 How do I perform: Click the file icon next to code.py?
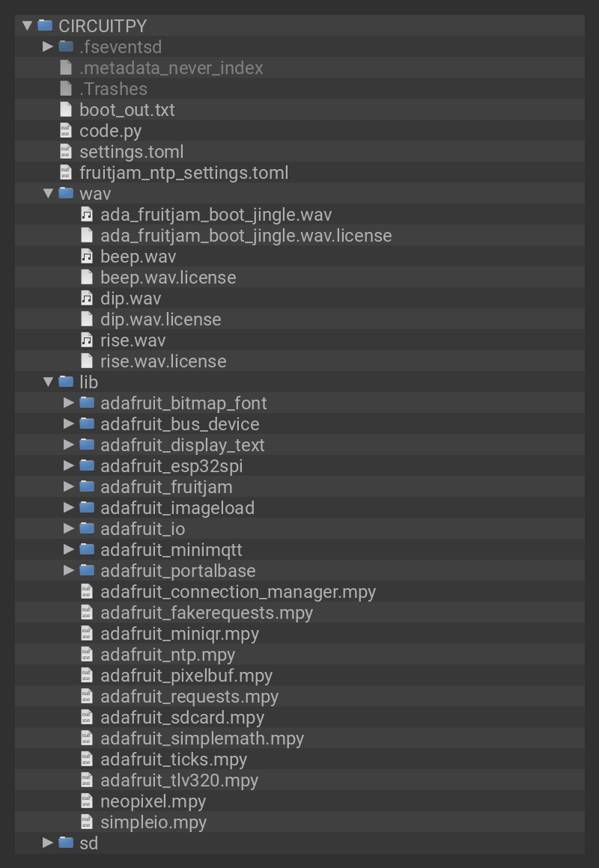[x=66, y=131]
